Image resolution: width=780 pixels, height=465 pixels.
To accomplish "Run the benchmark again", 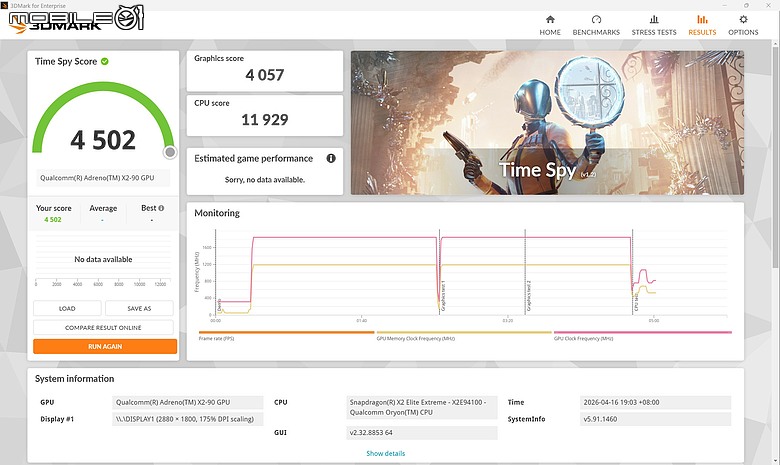I will [x=105, y=347].
